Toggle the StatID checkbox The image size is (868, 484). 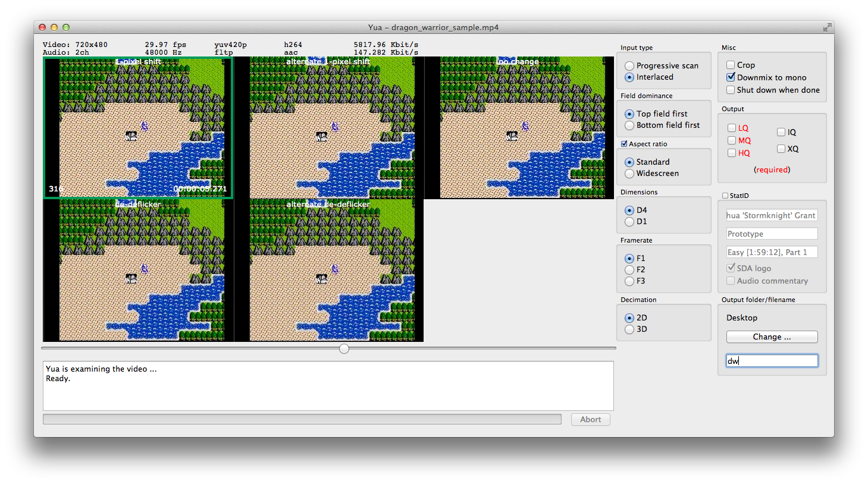point(725,196)
